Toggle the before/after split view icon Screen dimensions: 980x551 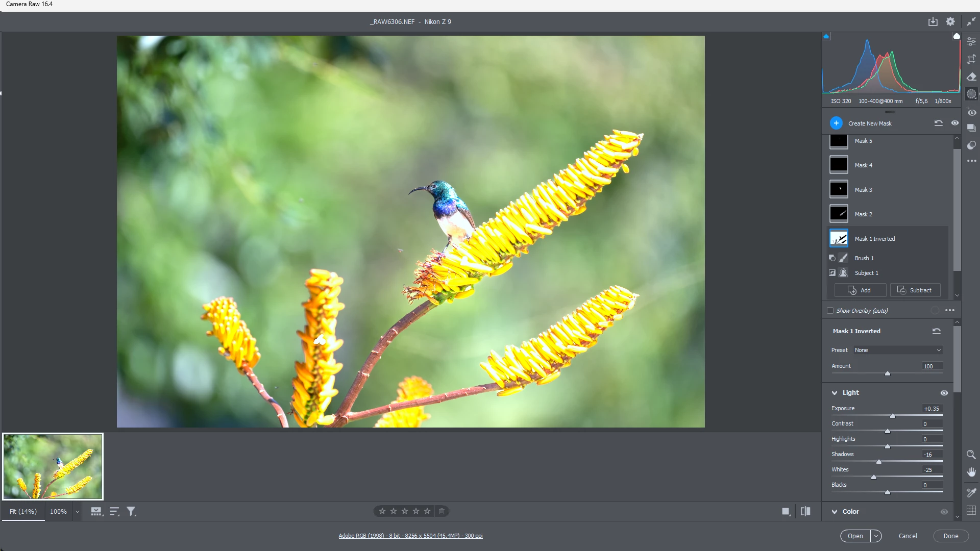coord(805,511)
